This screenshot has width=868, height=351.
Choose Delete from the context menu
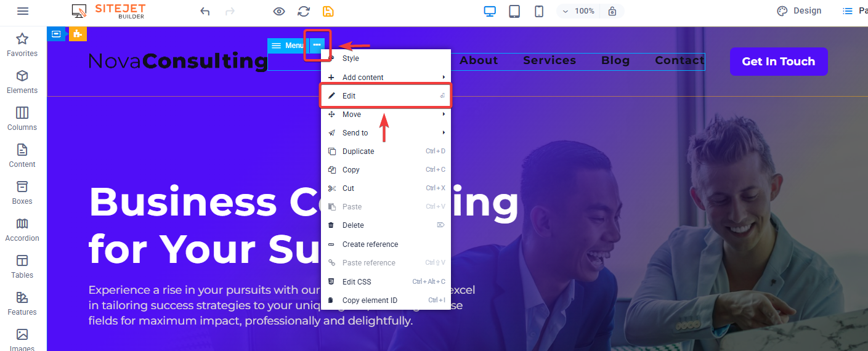click(x=386, y=225)
